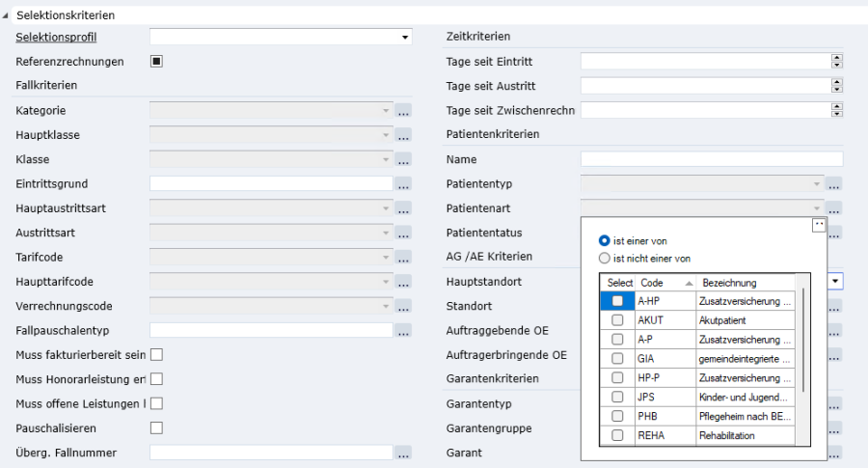Open ellipsis lookup next to Patiententyp

[834, 183]
